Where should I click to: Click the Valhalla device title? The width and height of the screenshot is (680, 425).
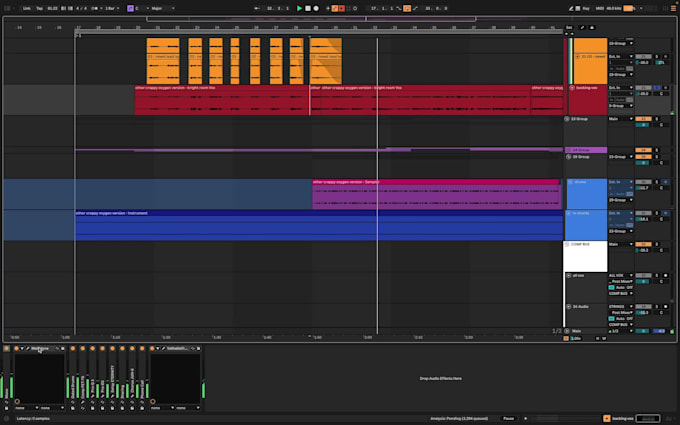point(177,349)
